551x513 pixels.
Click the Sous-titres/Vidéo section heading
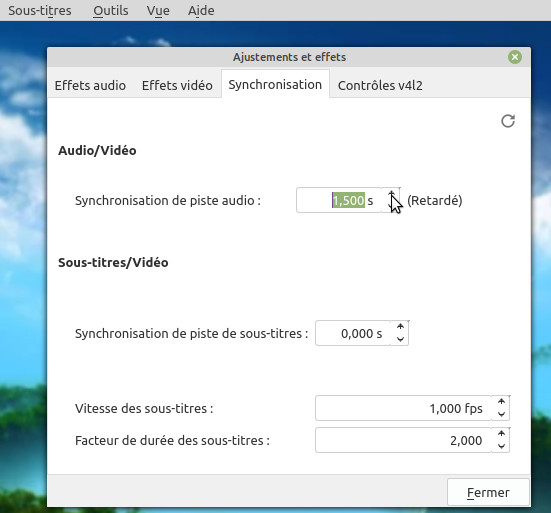(x=113, y=262)
